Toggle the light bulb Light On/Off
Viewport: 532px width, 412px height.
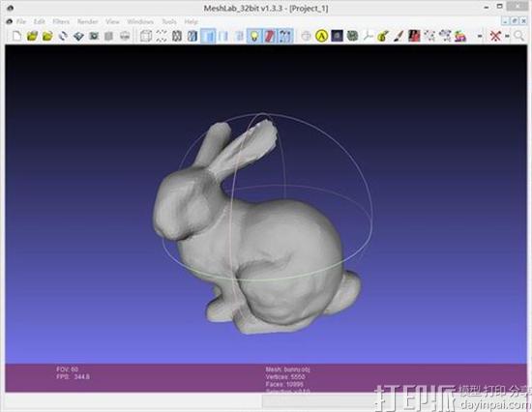tap(254, 36)
